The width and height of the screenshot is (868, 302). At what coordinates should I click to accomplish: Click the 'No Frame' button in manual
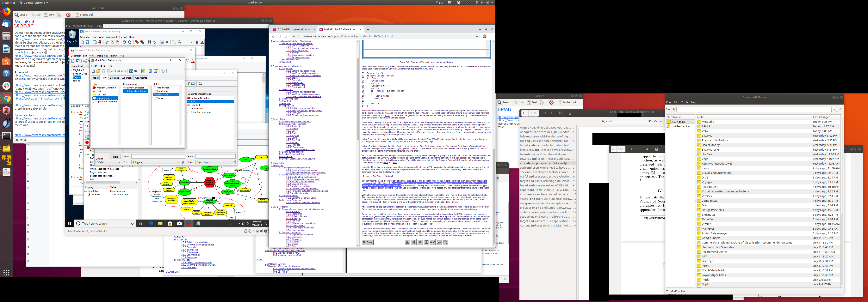[x=368, y=242]
